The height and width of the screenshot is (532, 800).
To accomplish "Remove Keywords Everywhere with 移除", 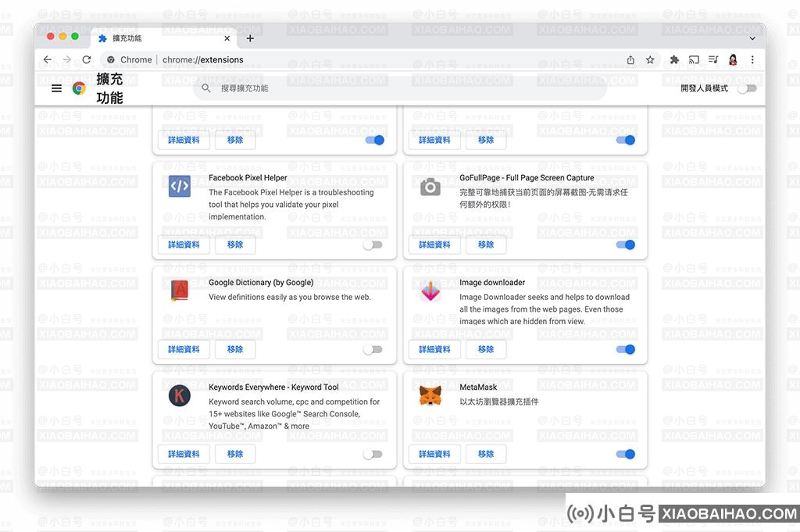I will click(x=235, y=454).
